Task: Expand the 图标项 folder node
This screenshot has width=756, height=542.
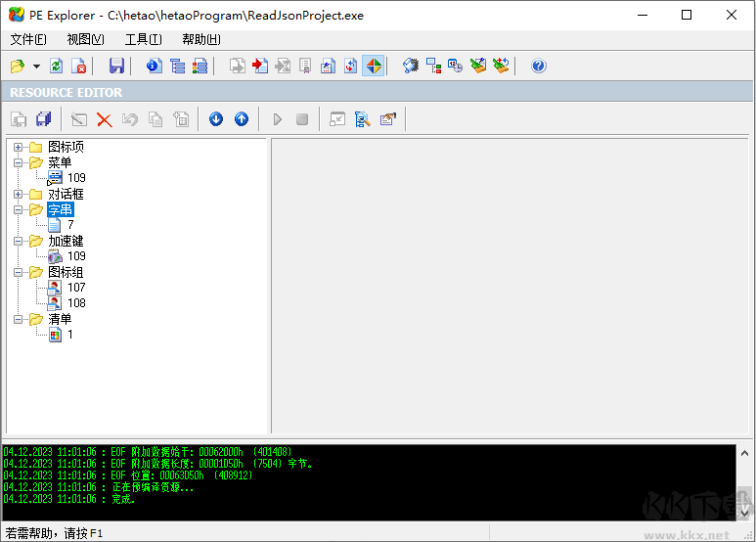Action: tap(19, 147)
